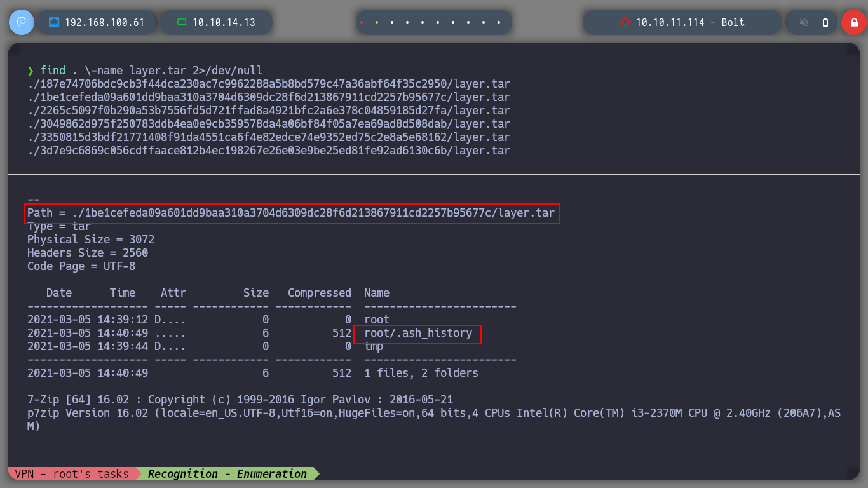The height and width of the screenshot is (488, 868).
Task: Select the local IP 192.168.100.61 text
Action: click(x=104, y=22)
